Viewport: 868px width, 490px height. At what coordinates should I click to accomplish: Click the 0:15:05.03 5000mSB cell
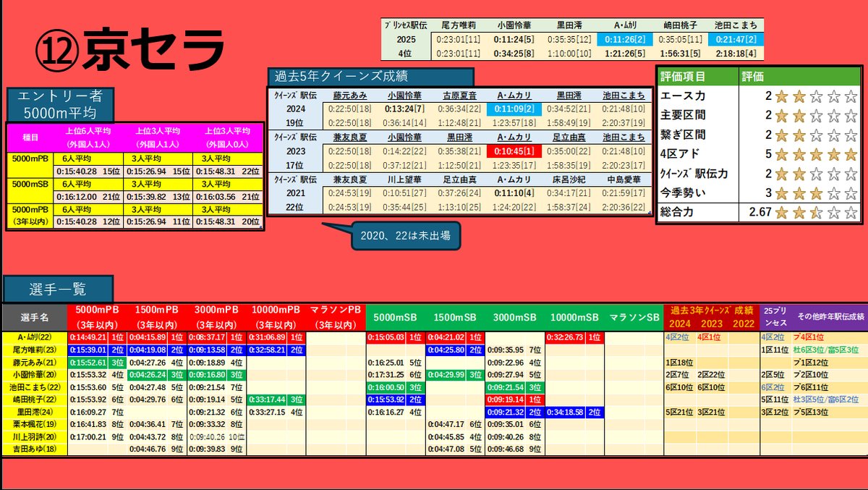(x=386, y=337)
